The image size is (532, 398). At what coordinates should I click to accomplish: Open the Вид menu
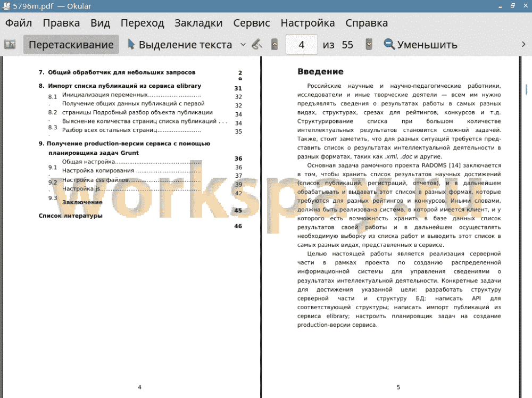(x=100, y=23)
